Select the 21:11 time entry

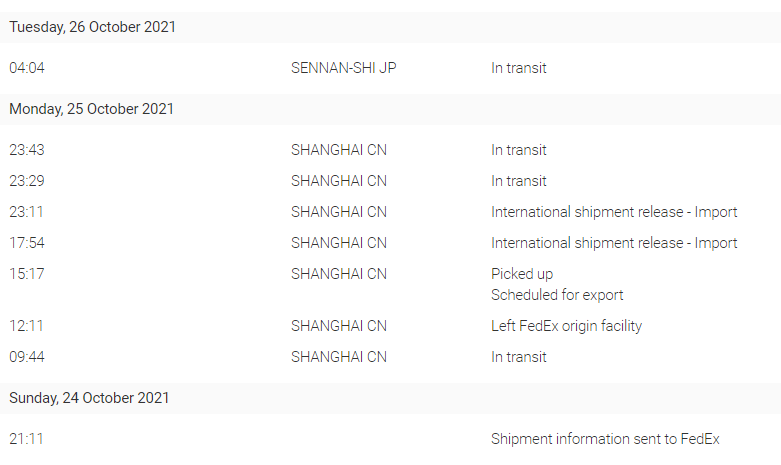27,439
